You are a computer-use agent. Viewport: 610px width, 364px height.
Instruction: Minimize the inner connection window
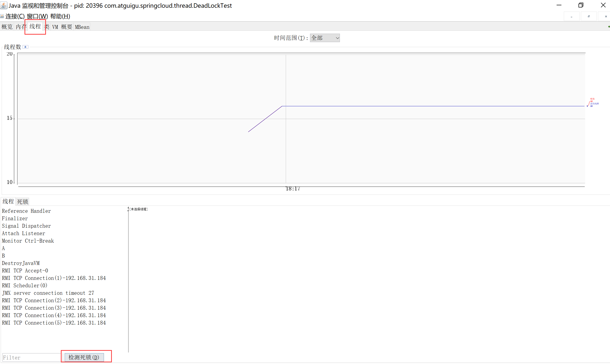(571, 17)
